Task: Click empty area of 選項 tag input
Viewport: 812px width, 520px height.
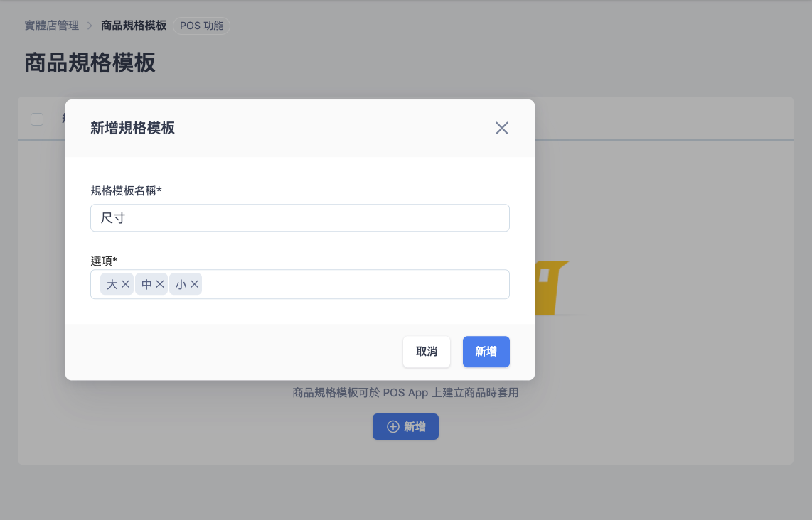Action: pyautogui.click(x=356, y=284)
